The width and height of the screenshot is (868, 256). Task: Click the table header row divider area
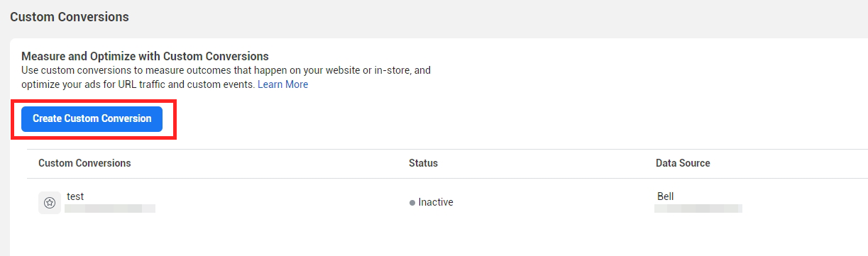coord(447,178)
